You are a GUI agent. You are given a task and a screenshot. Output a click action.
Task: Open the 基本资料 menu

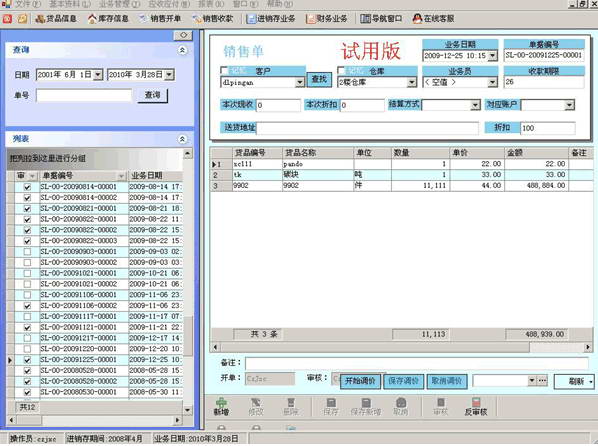[x=69, y=4]
